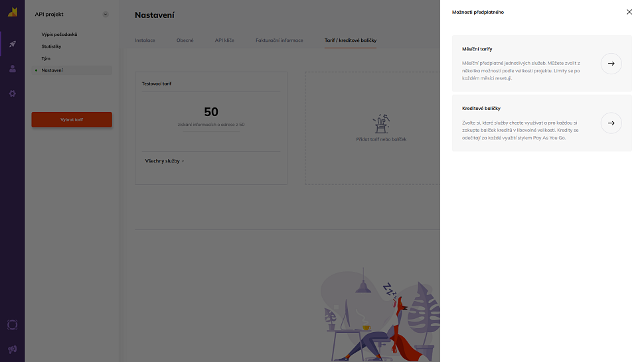
Task: Open Výpis požadavků in the project menu
Action: tap(64, 34)
